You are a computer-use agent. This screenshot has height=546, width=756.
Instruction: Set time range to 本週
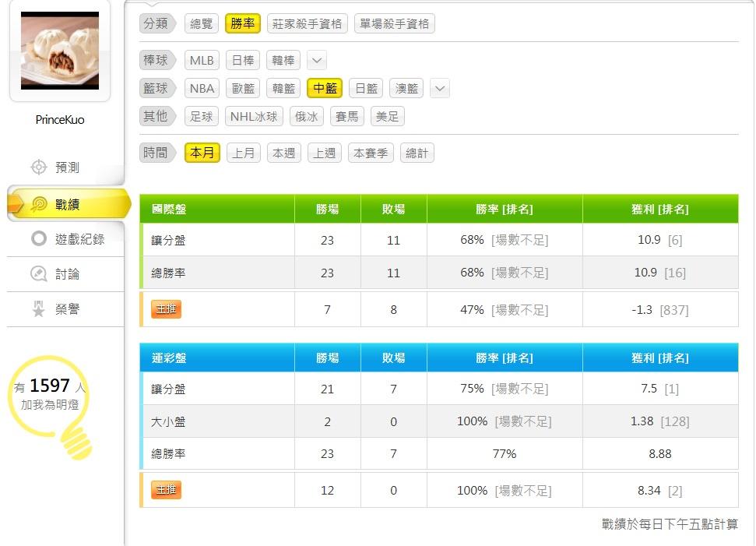[284, 153]
